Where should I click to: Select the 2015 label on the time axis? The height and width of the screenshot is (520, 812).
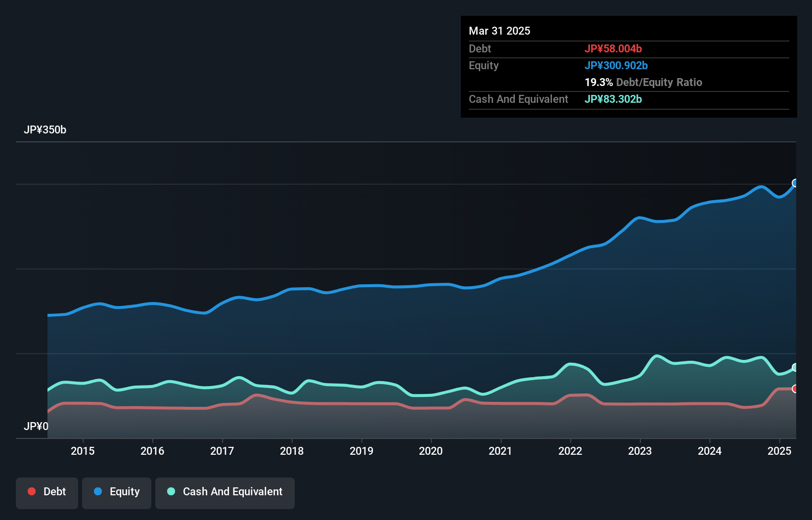coord(83,451)
